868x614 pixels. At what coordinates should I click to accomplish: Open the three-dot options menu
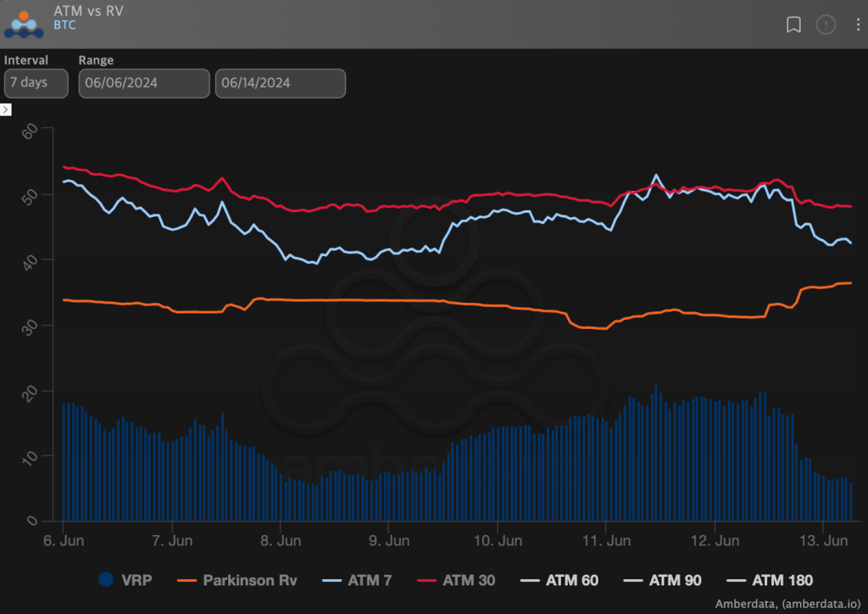pos(857,25)
